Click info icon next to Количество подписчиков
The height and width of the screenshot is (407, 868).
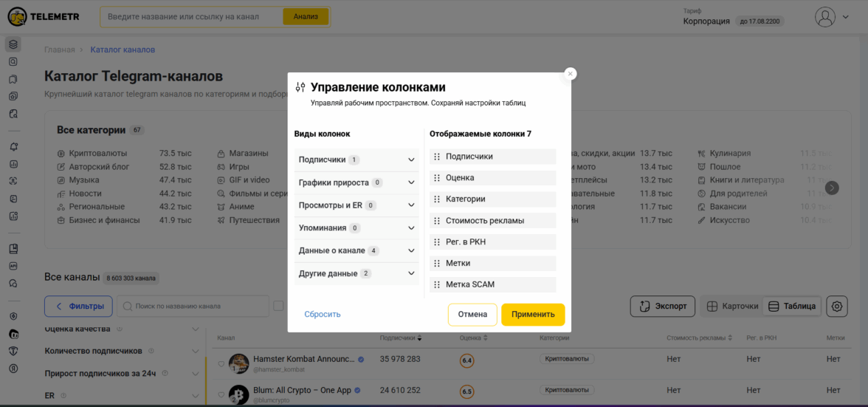click(x=151, y=351)
